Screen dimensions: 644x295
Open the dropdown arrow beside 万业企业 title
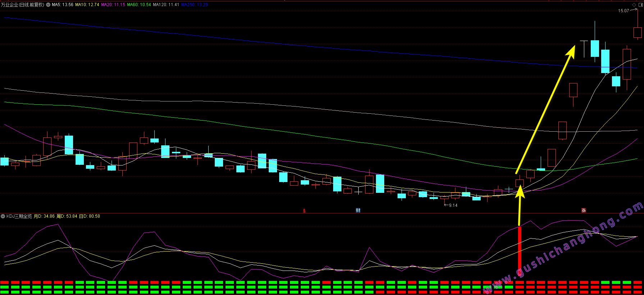click(x=48, y=5)
